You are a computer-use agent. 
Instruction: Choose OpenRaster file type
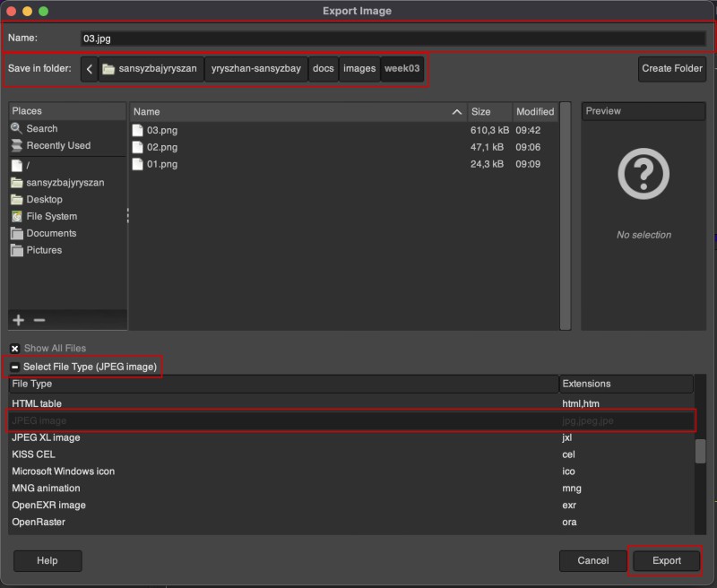click(x=351, y=523)
